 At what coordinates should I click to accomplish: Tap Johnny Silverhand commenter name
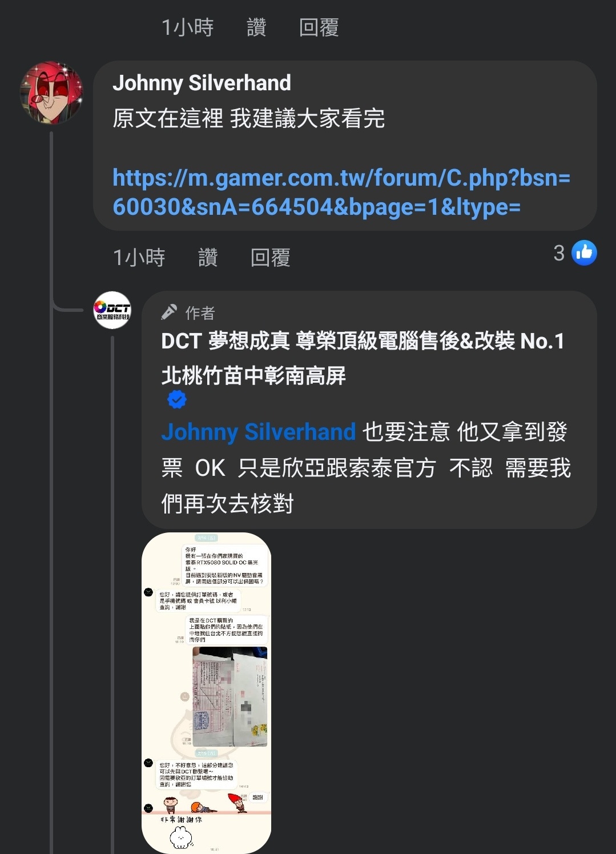click(x=202, y=83)
